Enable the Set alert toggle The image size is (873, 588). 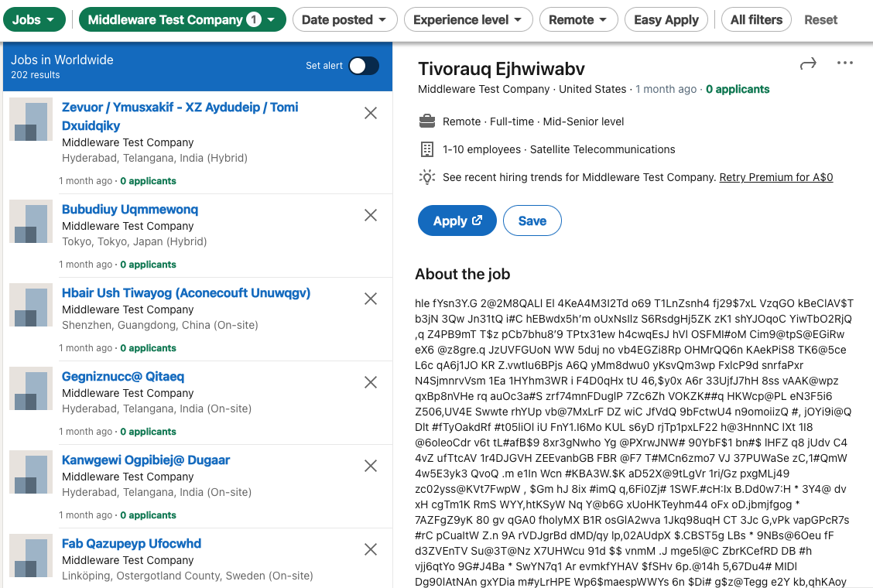364,66
